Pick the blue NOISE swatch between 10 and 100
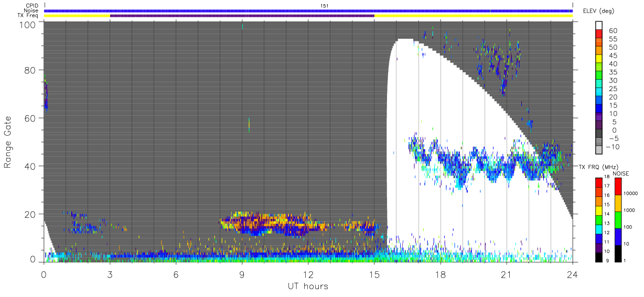Screen dimensions: 644x297 coord(618,236)
